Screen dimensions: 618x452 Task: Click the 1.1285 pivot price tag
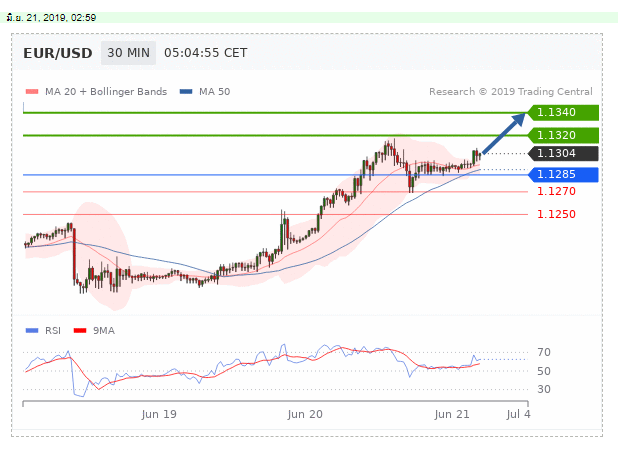pos(563,174)
